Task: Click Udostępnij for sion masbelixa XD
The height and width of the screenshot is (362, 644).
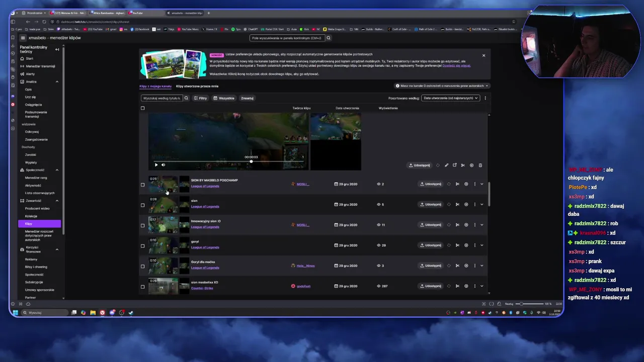Action: coord(431,286)
